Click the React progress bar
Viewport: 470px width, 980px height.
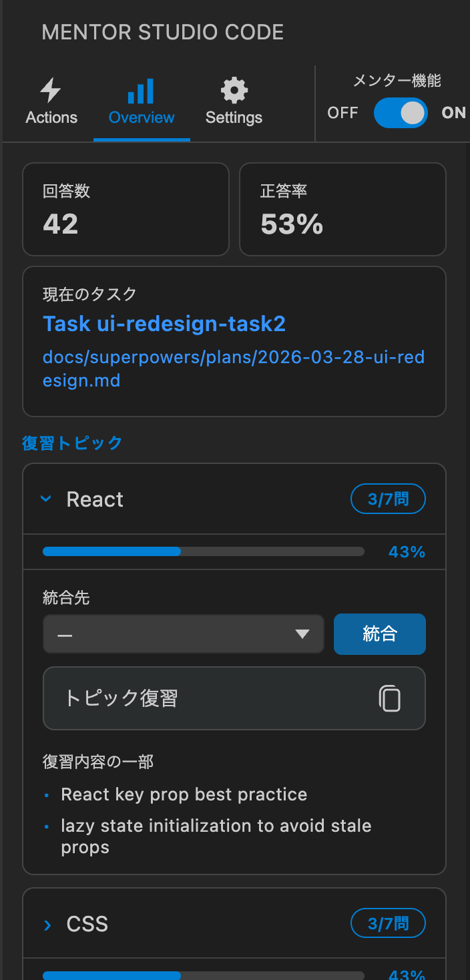click(x=204, y=551)
